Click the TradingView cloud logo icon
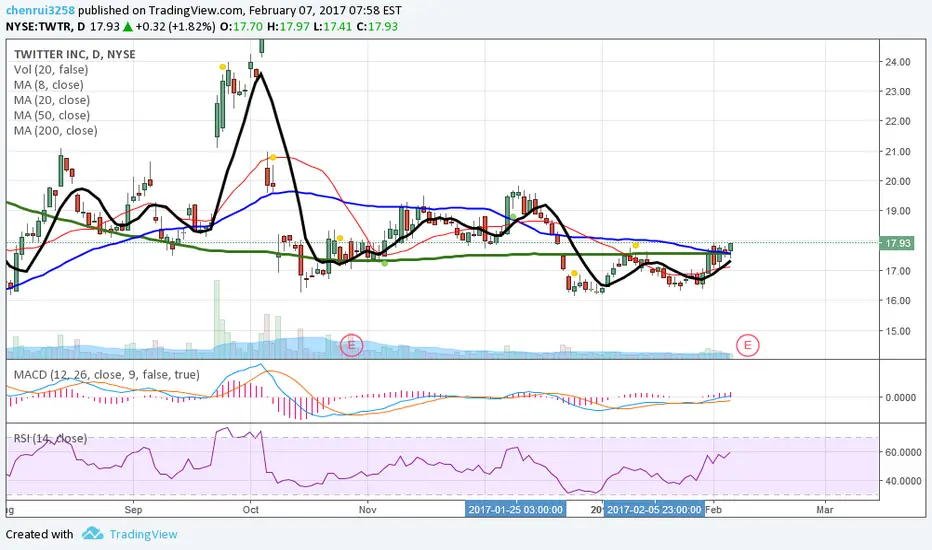Viewport: 932px width, 550px height. [93, 533]
